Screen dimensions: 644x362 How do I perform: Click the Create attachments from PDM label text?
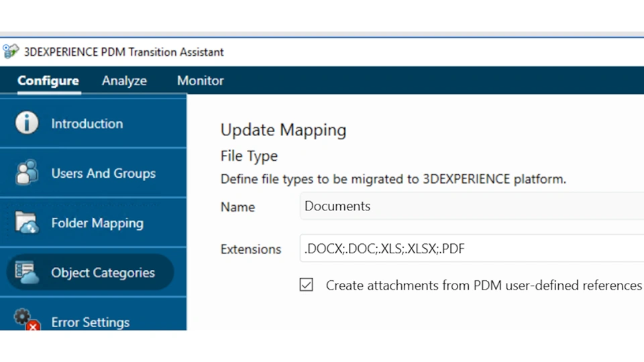tap(483, 285)
